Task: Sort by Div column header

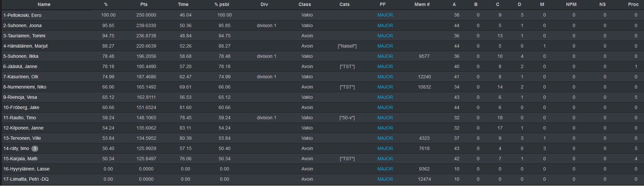Action: pyautogui.click(x=264, y=5)
